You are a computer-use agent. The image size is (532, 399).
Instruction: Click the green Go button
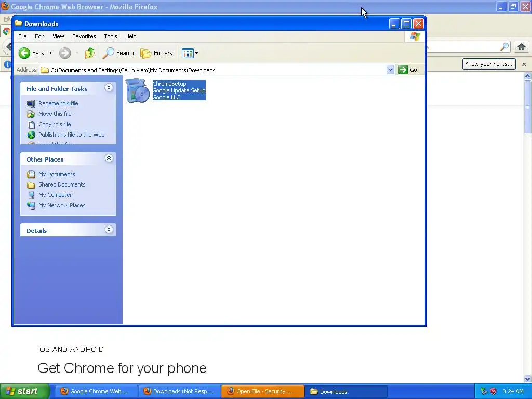coord(408,70)
